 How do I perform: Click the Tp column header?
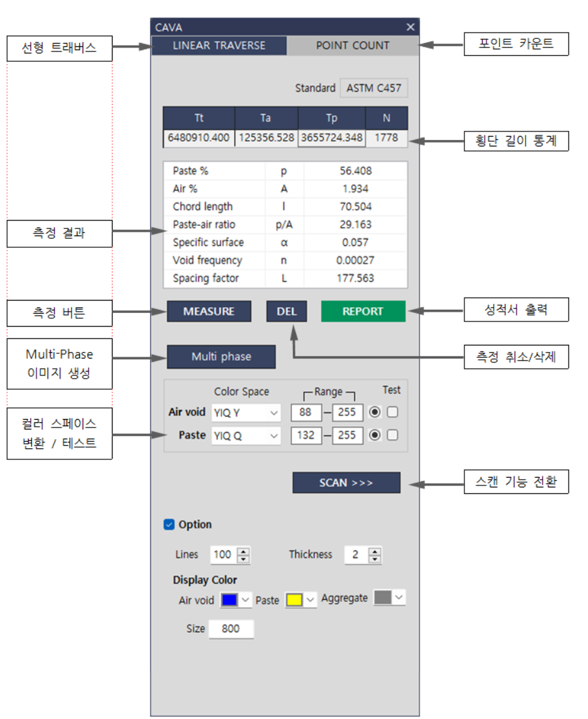click(332, 118)
